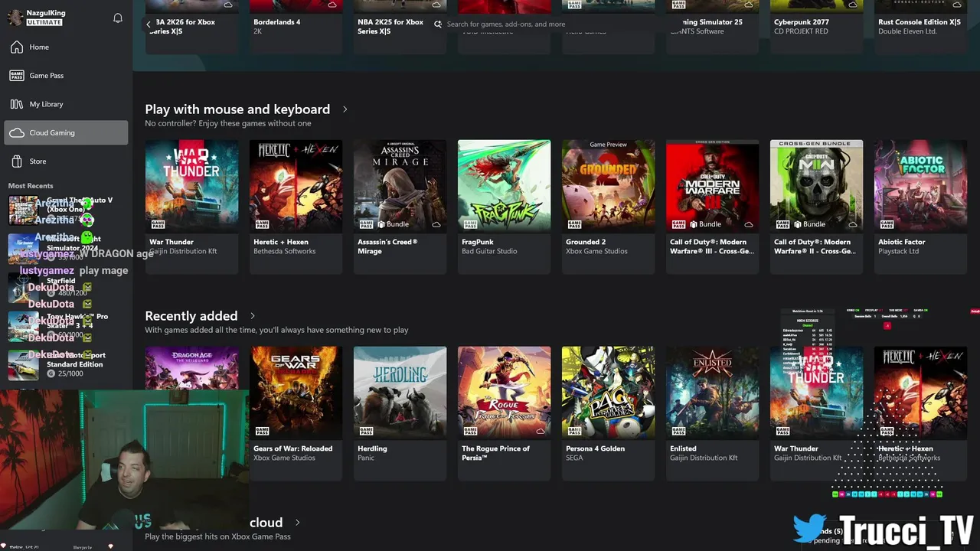The width and height of the screenshot is (980, 551).
Task: Open the Enlisted game tile
Action: click(x=712, y=413)
